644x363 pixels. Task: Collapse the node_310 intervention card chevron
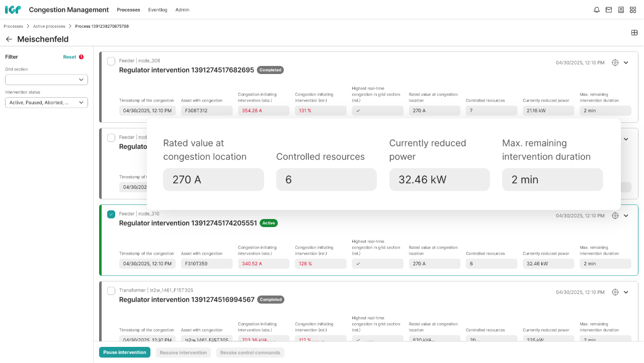(626, 215)
